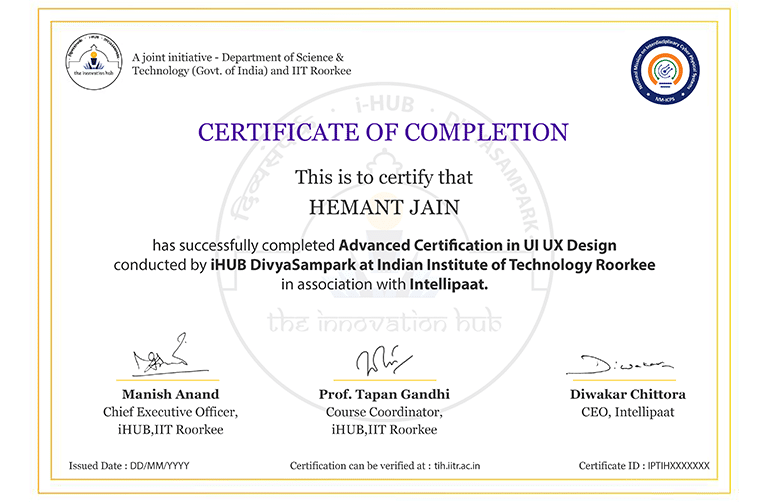Click the joint initiative Department of Science text
Viewport: 768px width, 502px height.
(x=241, y=64)
